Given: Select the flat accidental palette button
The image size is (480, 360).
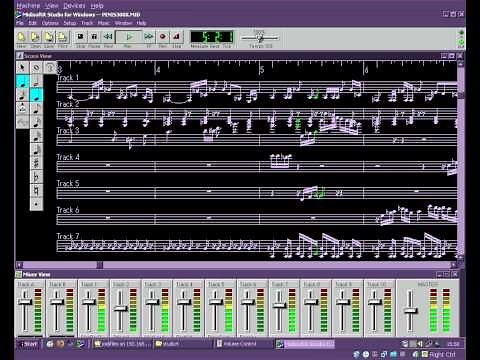Looking at the screenshot, I should tap(36, 177).
